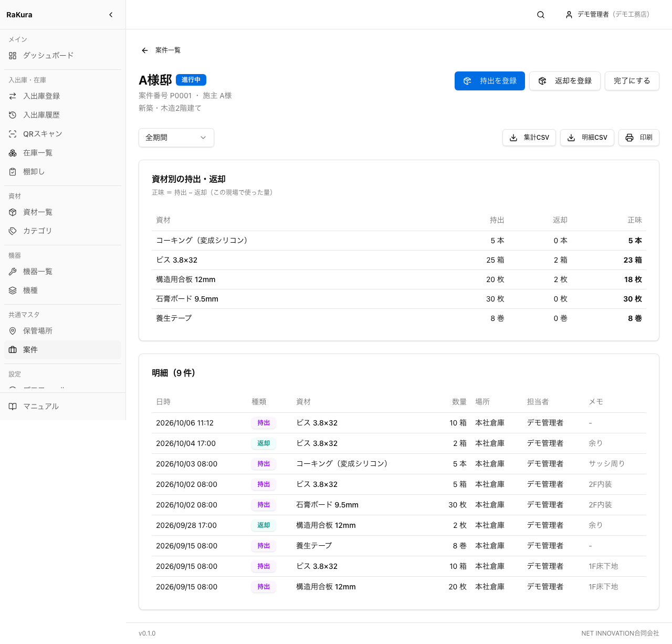Download the 集計CSV file
Image resolution: width=672 pixels, height=644 pixels.
(x=529, y=138)
